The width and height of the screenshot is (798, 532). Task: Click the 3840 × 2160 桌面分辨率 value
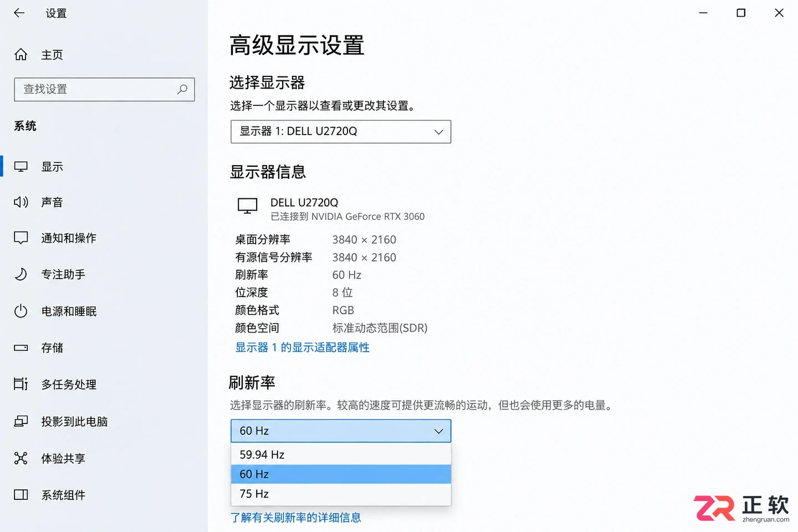coord(364,240)
